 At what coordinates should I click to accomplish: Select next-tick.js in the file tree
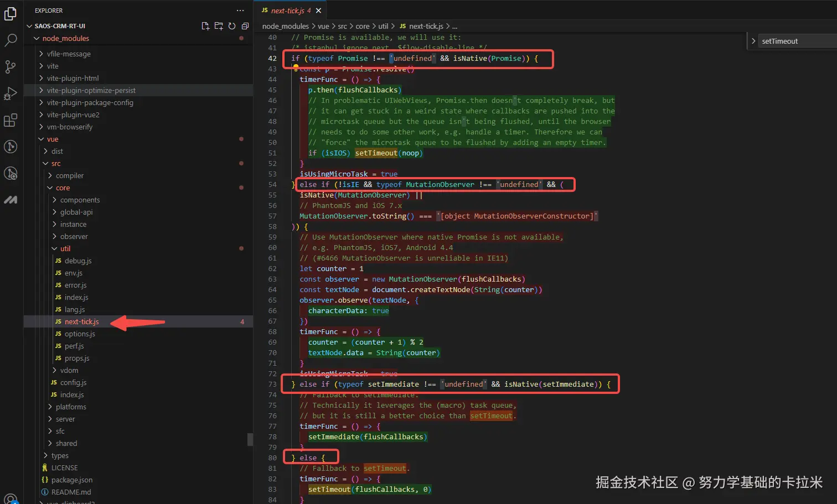(x=138, y=321)
